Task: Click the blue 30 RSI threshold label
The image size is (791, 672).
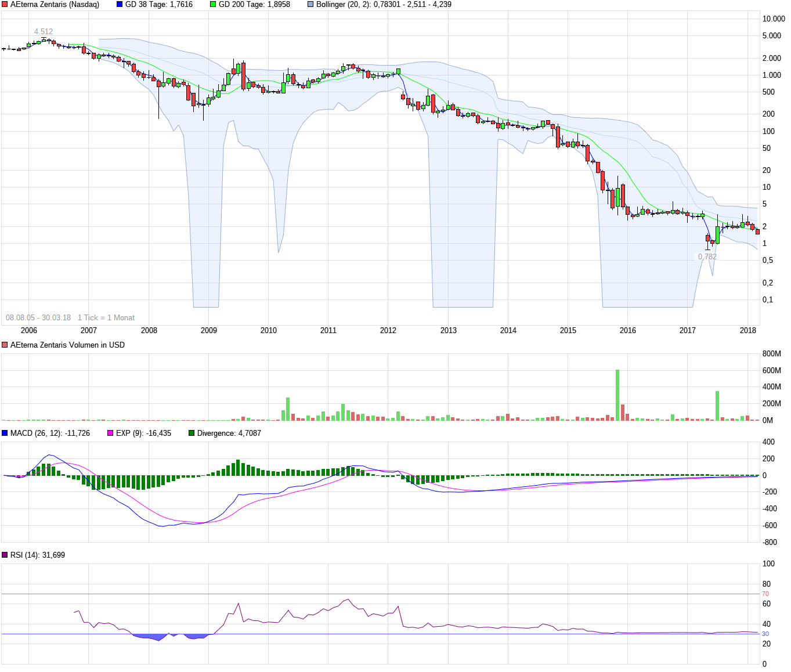Action: pos(765,634)
